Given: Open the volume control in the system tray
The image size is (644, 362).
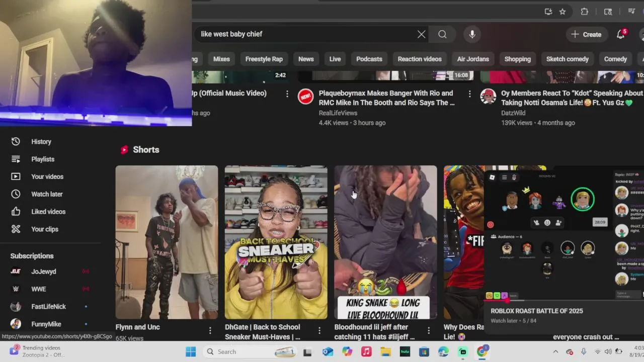Looking at the screenshot, I should point(608,352).
